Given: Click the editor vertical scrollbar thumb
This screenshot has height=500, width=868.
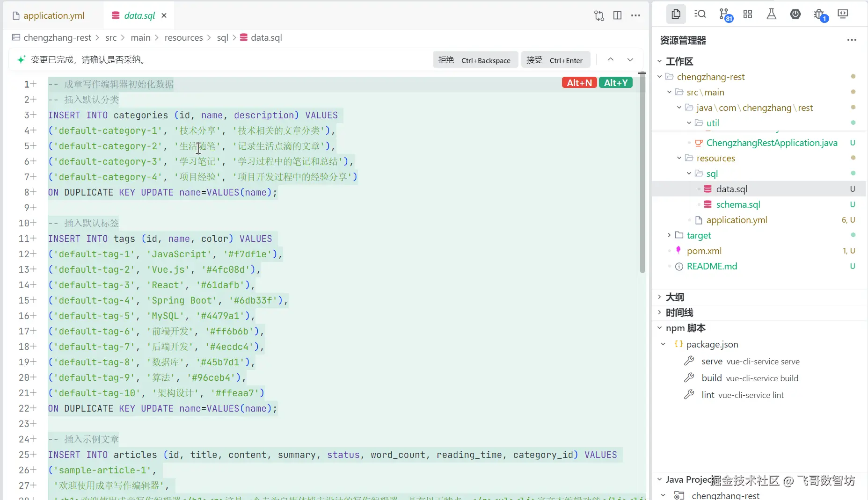Looking at the screenshot, I should coord(642,173).
